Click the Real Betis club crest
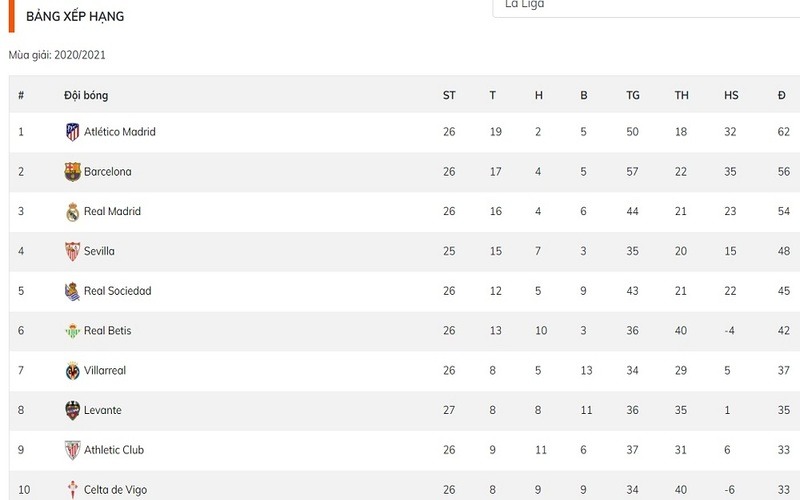 [72, 331]
